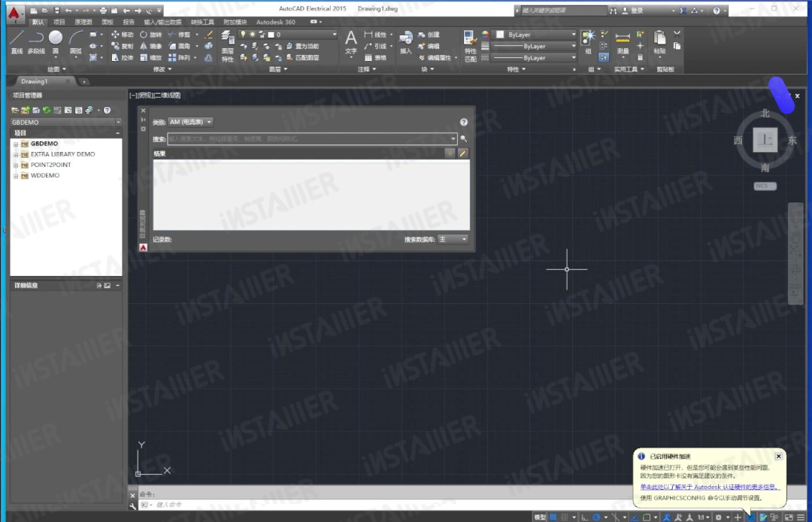The height and width of the screenshot is (522, 812).
Task: Expand the EXTRA LIBRARY DEMO node
Action: (x=16, y=154)
